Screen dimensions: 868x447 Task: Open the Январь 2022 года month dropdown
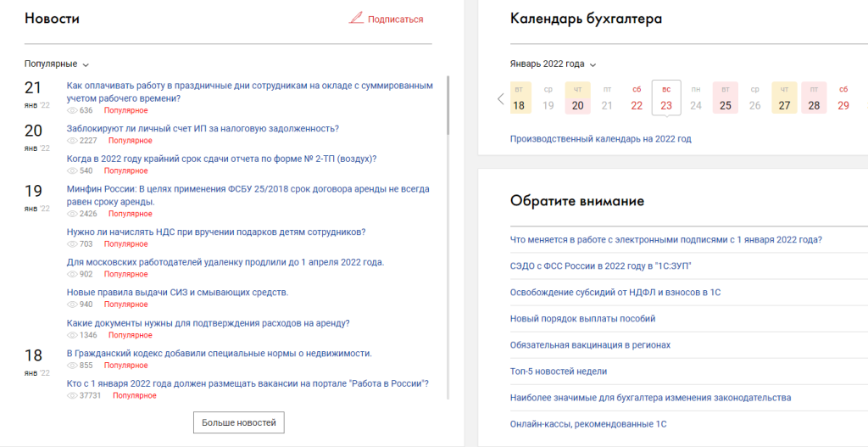pos(553,64)
